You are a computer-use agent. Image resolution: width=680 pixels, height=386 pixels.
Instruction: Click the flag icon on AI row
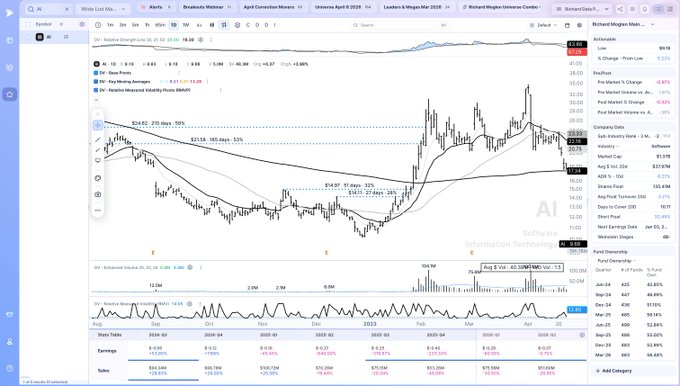coord(66,37)
